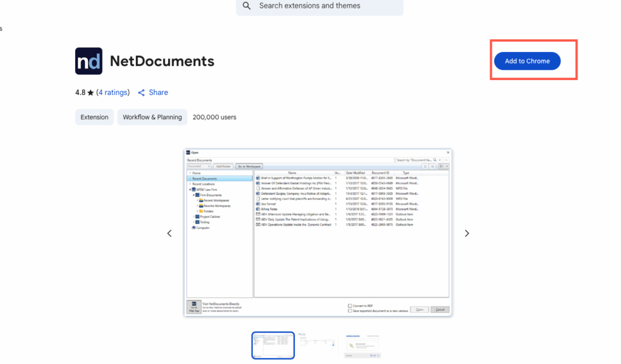Select Recent Locations in the sidebar tree

click(203, 184)
